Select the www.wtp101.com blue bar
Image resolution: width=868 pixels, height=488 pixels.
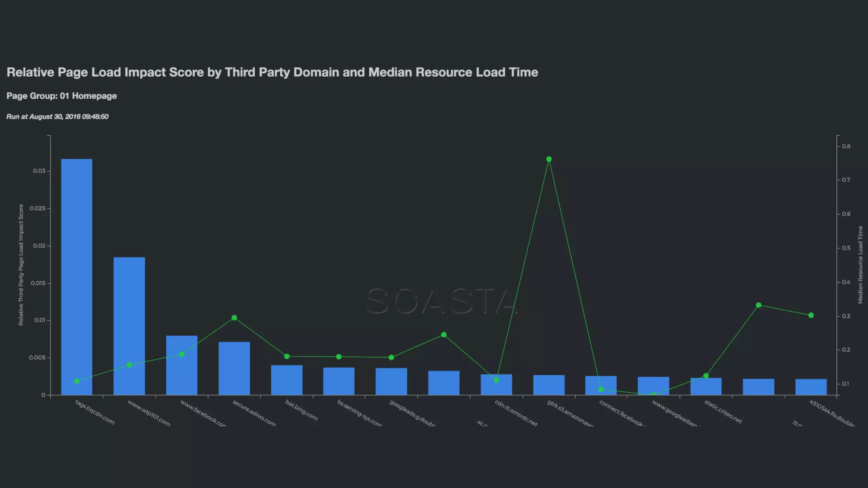[129, 325]
